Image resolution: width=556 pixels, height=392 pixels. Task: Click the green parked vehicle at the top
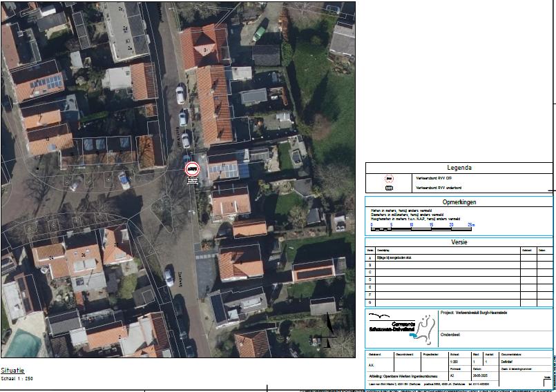coord(260,31)
